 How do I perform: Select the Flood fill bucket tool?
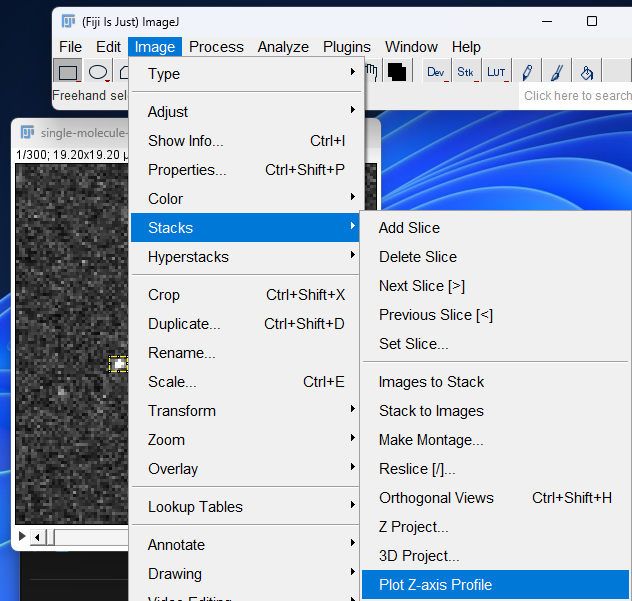(587, 72)
